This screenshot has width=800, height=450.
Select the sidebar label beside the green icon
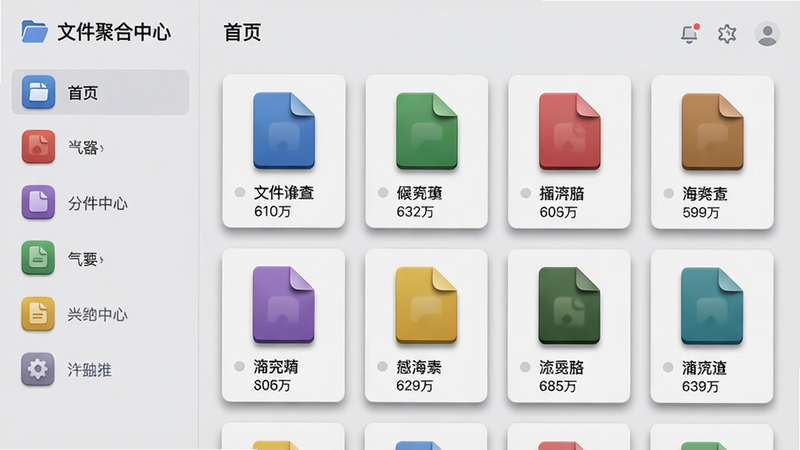86,259
